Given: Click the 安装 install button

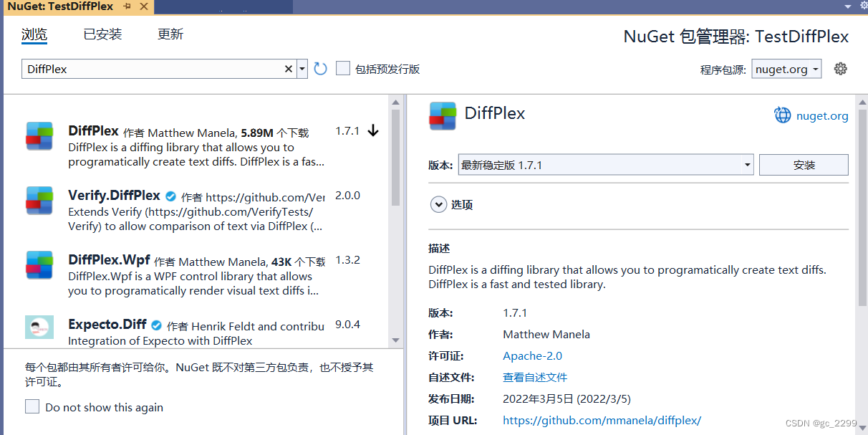Looking at the screenshot, I should pos(804,165).
